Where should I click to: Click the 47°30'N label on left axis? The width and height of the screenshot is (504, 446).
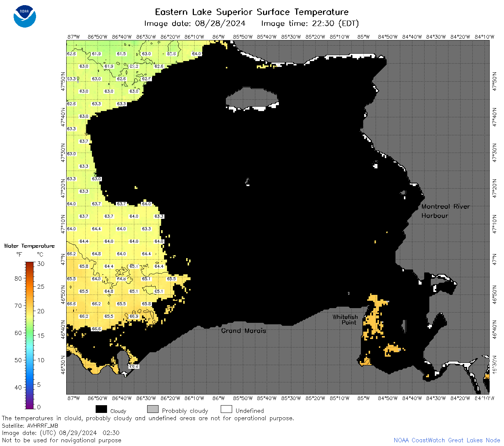(63, 153)
